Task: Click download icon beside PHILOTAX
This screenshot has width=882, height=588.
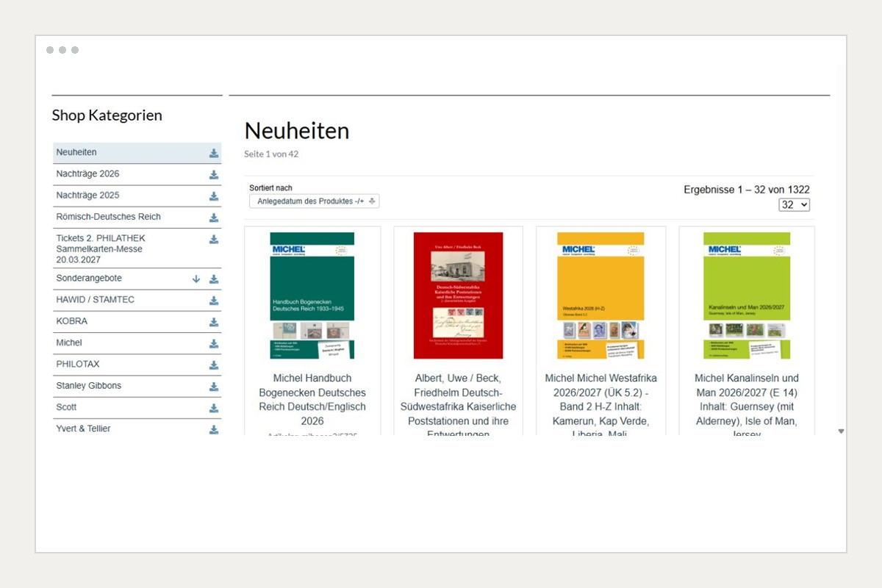Action: coord(214,365)
